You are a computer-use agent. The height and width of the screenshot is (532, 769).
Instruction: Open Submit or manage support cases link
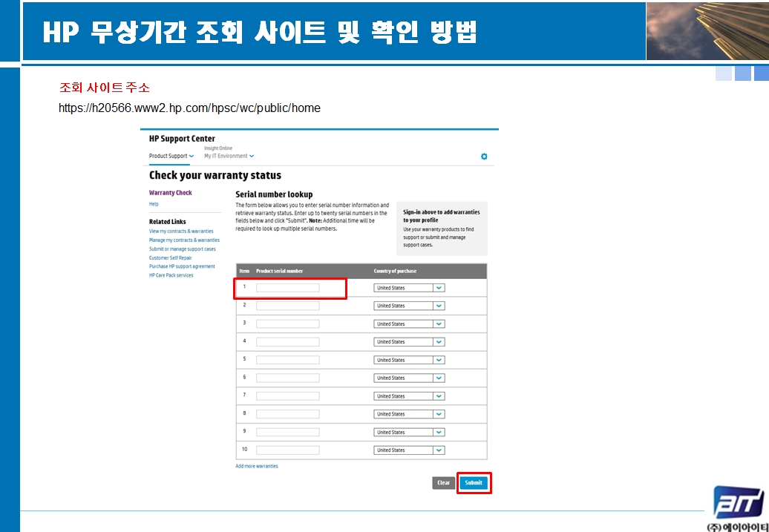click(183, 249)
